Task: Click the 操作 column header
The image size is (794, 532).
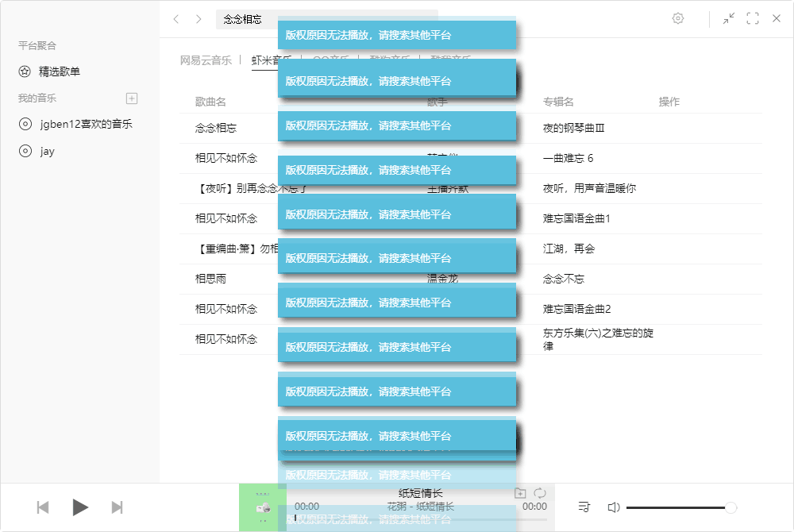Action: click(x=669, y=102)
